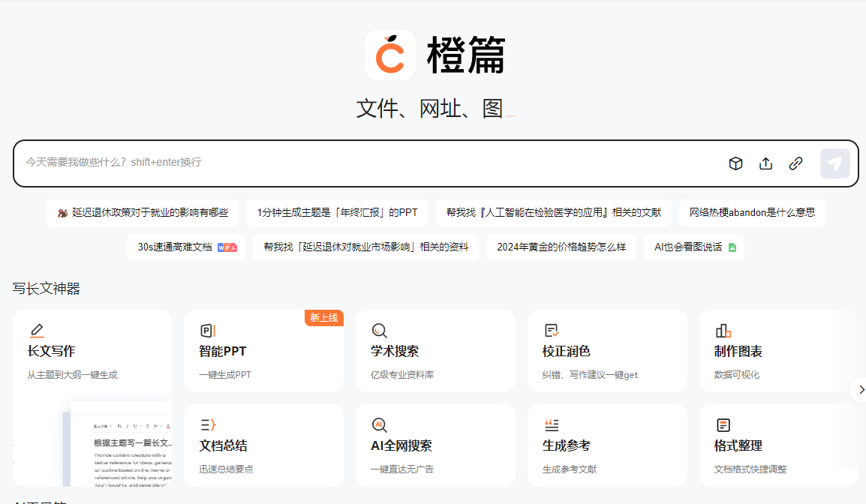
Task: Click the 生成参考 quote icon
Action: (552, 424)
